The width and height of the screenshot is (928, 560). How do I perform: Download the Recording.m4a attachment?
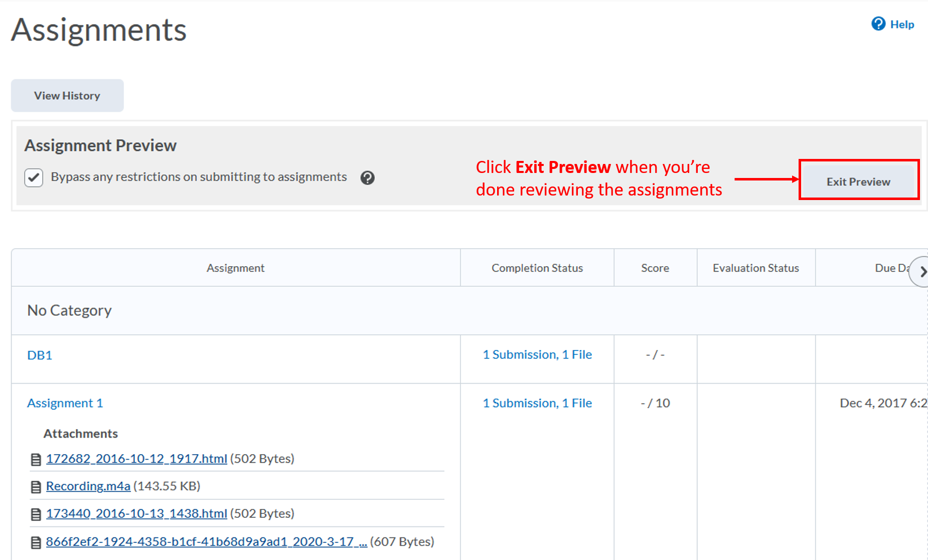coord(88,486)
